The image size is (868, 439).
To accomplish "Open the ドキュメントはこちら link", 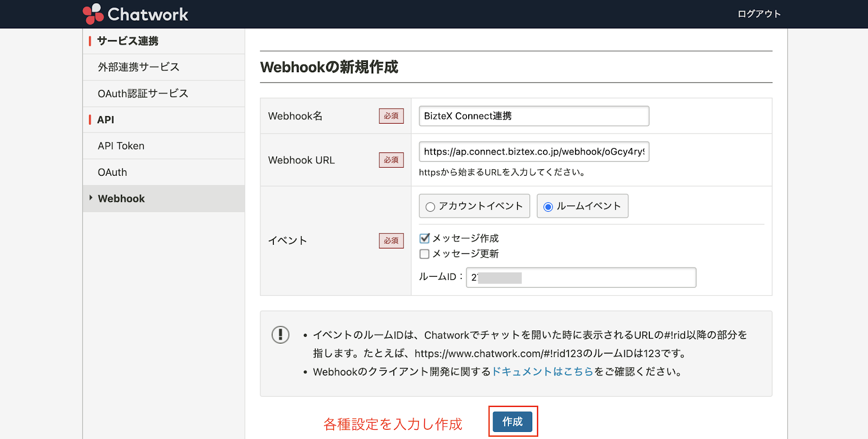I will [542, 372].
